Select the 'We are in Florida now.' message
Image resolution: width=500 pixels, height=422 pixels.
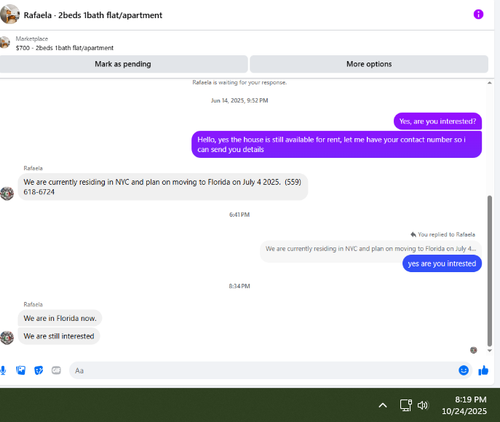click(60, 318)
